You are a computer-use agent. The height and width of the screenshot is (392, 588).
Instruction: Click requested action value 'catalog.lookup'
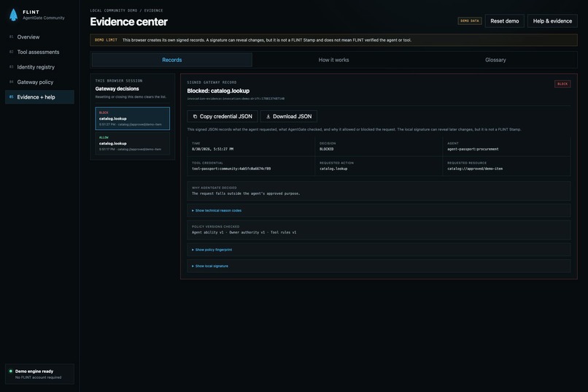333,169
